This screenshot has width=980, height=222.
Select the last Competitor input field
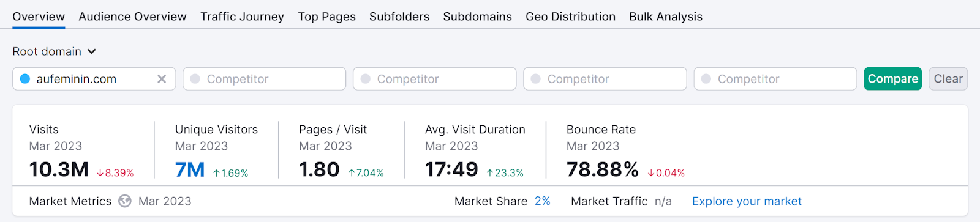[775, 79]
